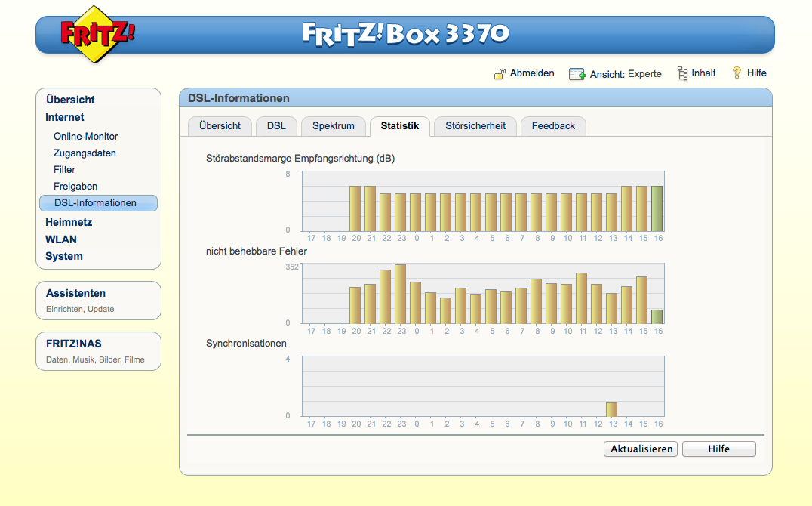Log out via Abmelden link

click(532, 73)
